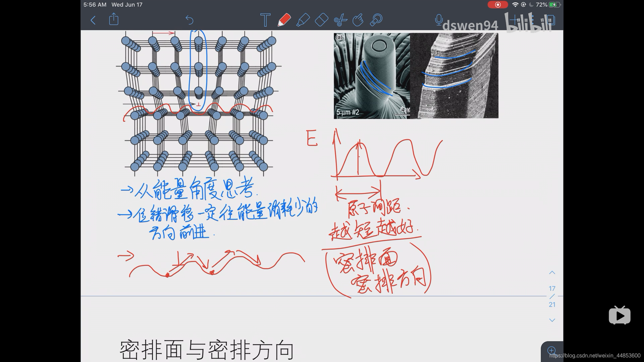Select the Eraser tool
The width and height of the screenshot is (644, 362).
coord(321,20)
